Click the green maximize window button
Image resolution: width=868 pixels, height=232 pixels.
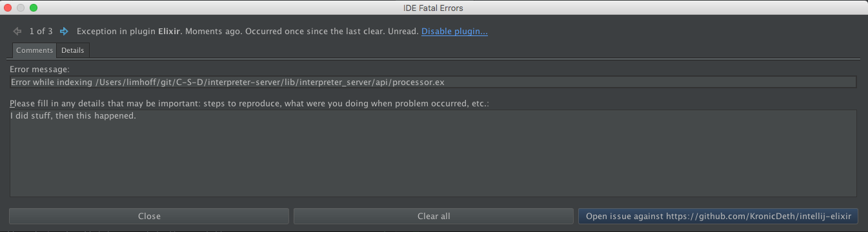click(34, 8)
